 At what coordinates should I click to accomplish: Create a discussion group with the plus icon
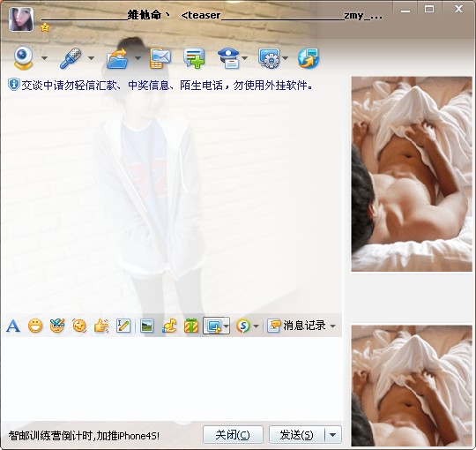point(194,58)
